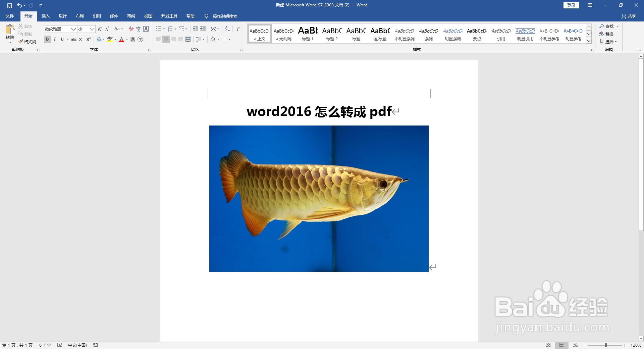Open proofing check icon in status bar
The image size is (644, 349).
pyautogui.click(x=60, y=345)
